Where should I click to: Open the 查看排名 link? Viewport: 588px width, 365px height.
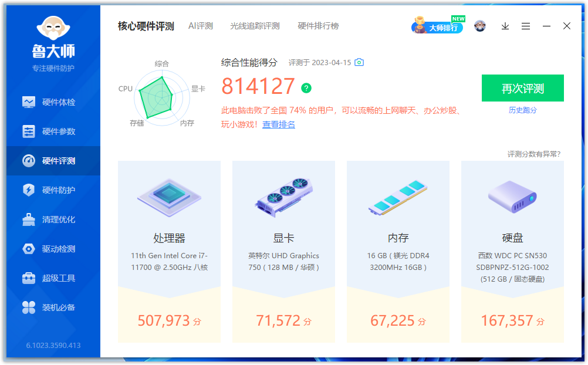(279, 124)
